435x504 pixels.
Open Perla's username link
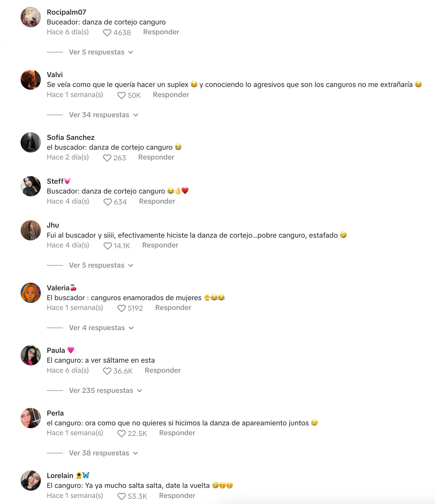[55, 413]
